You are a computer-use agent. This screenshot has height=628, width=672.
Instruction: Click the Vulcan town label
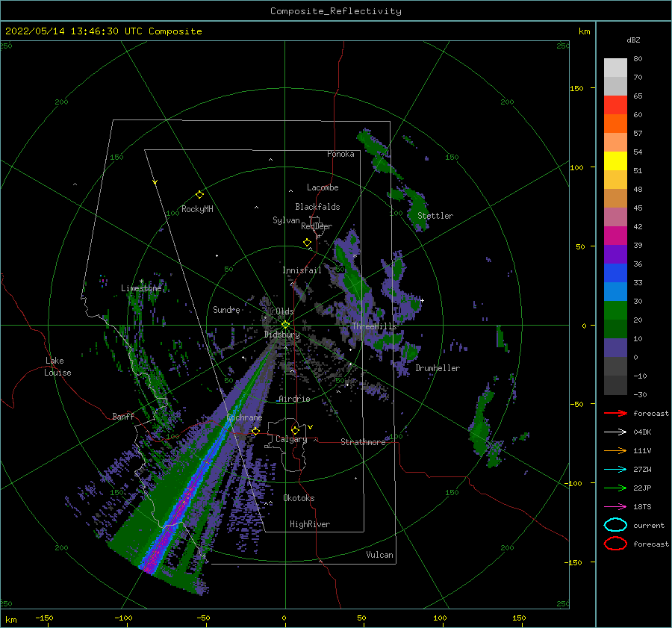coord(379,555)
